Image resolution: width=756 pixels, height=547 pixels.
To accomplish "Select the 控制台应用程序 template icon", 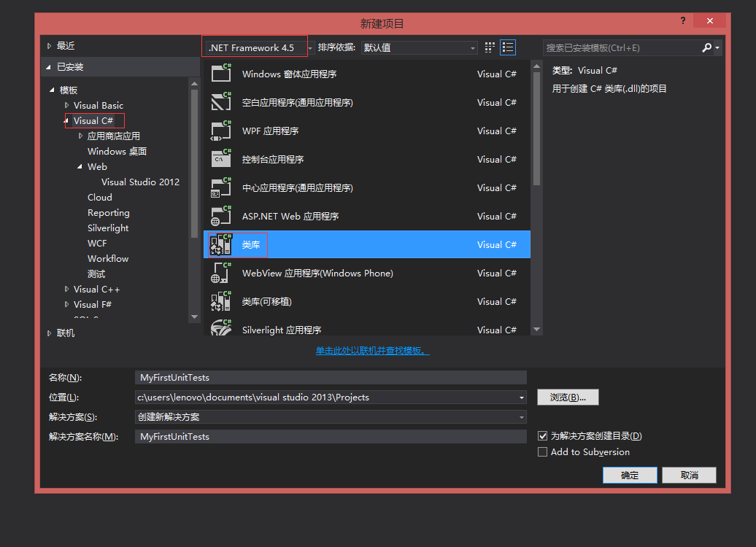I will point(221,158).
